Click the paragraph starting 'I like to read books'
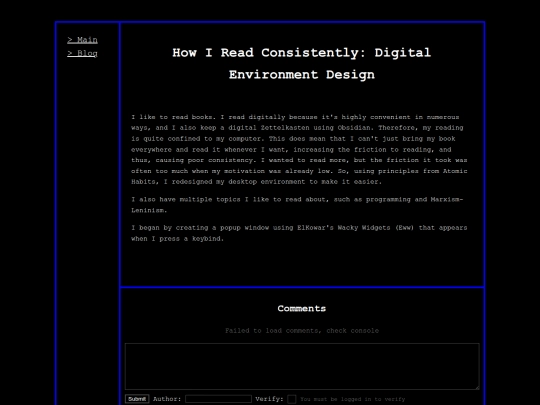540x405 pixels. 299,149
